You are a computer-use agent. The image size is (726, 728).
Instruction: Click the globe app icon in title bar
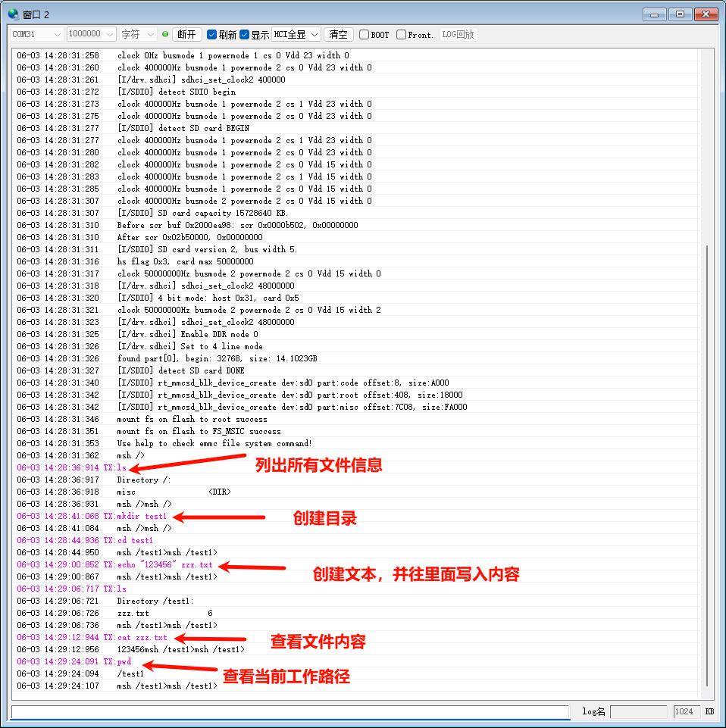coord(13,14)
